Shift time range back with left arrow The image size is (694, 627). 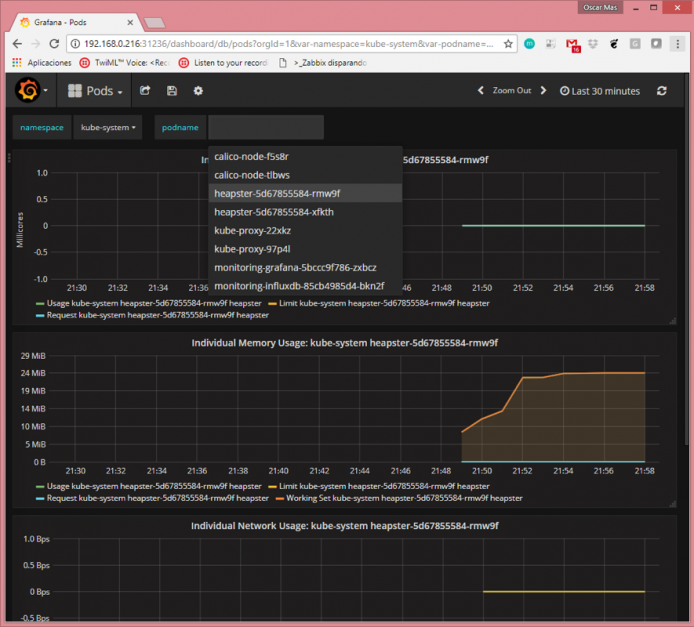coord(481,90)
